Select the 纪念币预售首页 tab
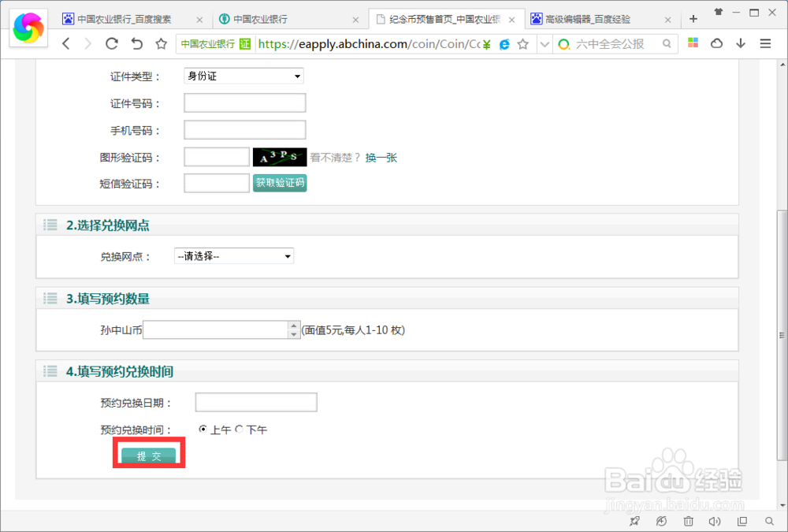 [x=444, y=19]
